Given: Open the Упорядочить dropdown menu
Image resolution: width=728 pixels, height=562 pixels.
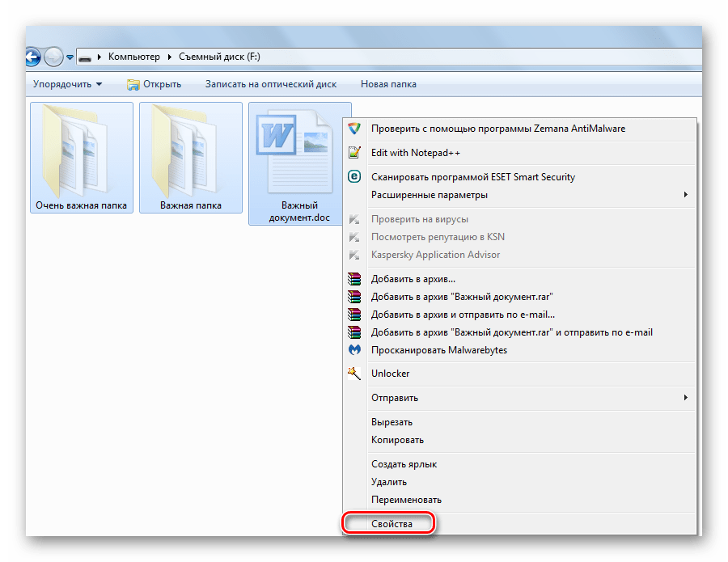Looking at the screenshot, I should 67,84.
